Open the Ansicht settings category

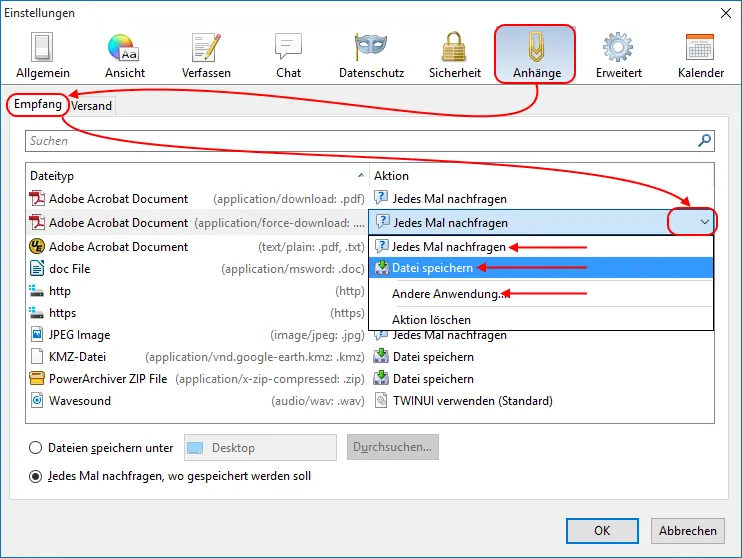124,55
